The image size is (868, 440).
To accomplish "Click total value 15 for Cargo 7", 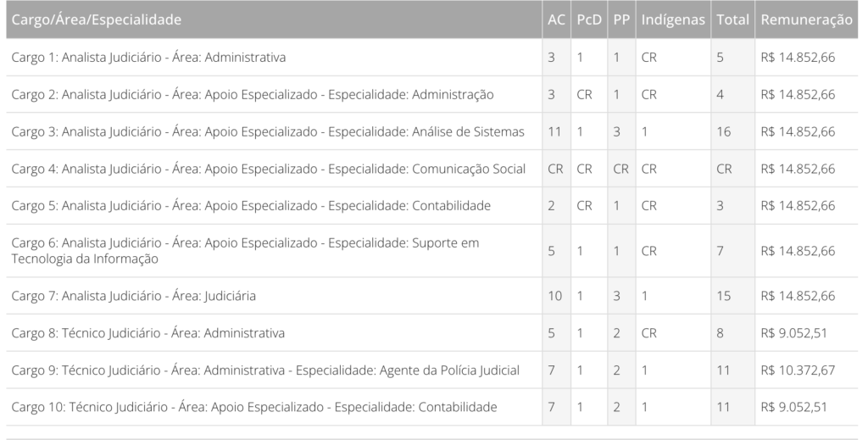I will [x=723, y=296].
